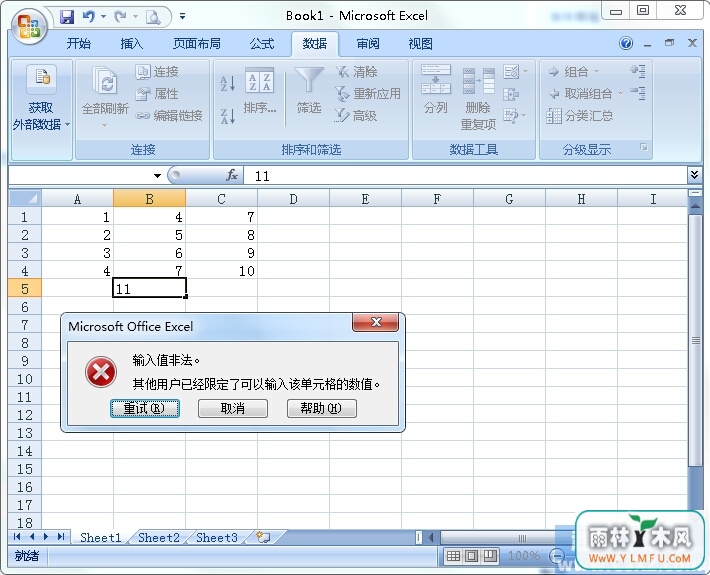Click 分列 text to columns

pyautogui.click(x=436, y=89)
